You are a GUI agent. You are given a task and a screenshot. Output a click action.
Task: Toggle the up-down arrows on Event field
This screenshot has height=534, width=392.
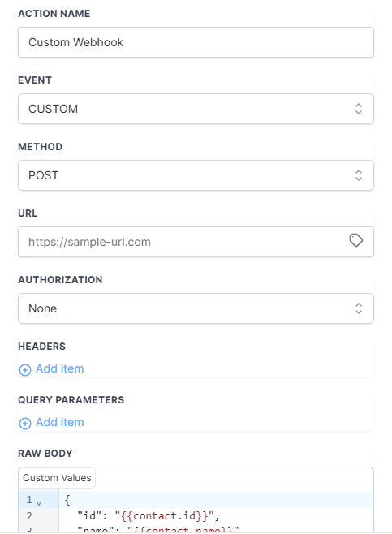tap(358, 109)
